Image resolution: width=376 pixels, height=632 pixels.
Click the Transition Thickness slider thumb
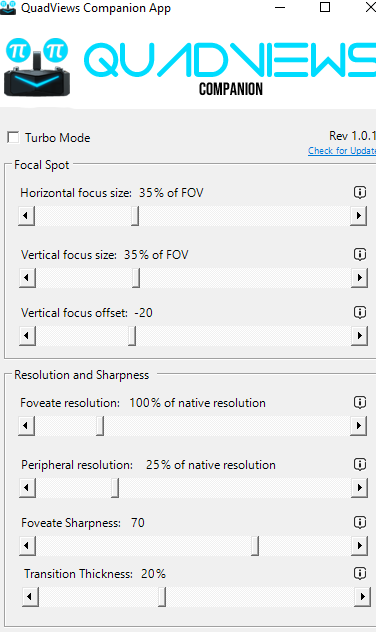click(x=162, y=597)
